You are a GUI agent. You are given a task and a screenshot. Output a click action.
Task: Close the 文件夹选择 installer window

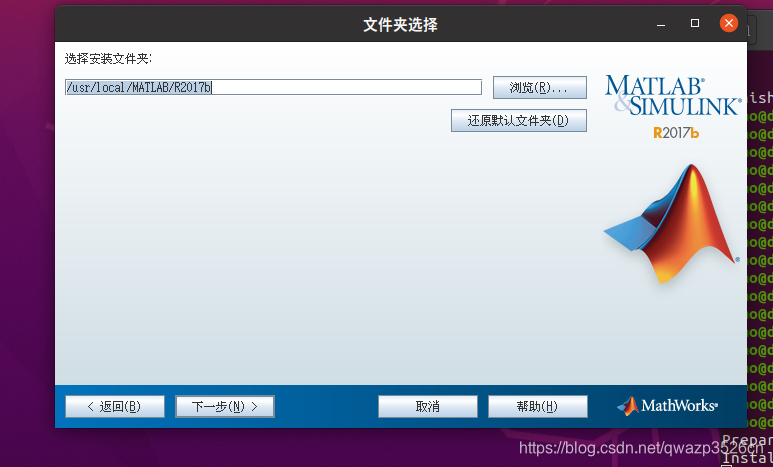pos(729,23)
